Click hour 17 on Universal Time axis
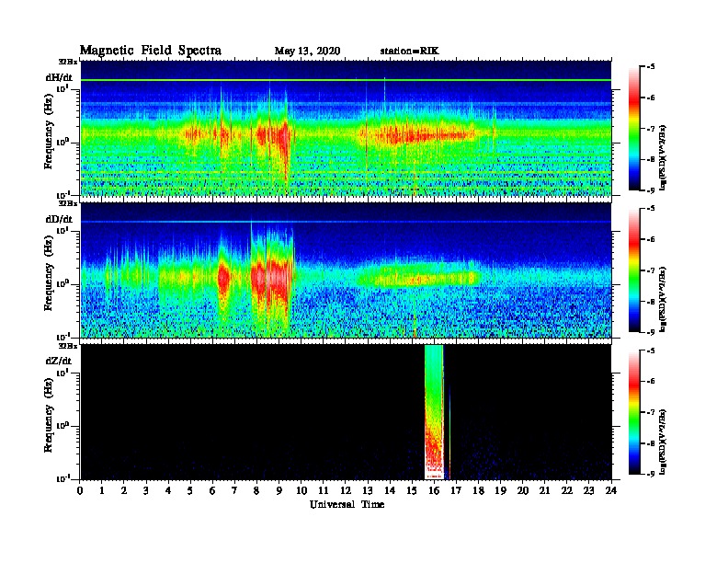Image resolution: width=728 pixels, height=563 pixels. (456, 490)
